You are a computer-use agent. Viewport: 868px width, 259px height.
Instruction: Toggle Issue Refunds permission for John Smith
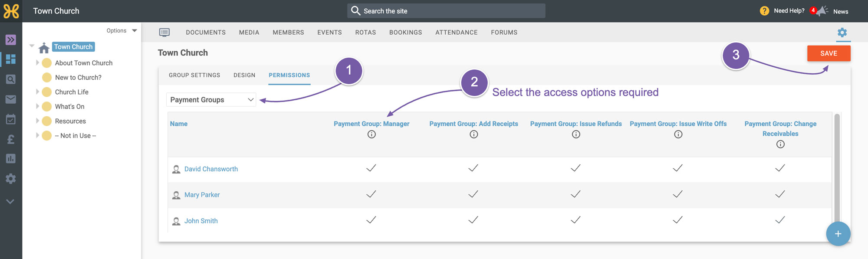coord(575,220)
